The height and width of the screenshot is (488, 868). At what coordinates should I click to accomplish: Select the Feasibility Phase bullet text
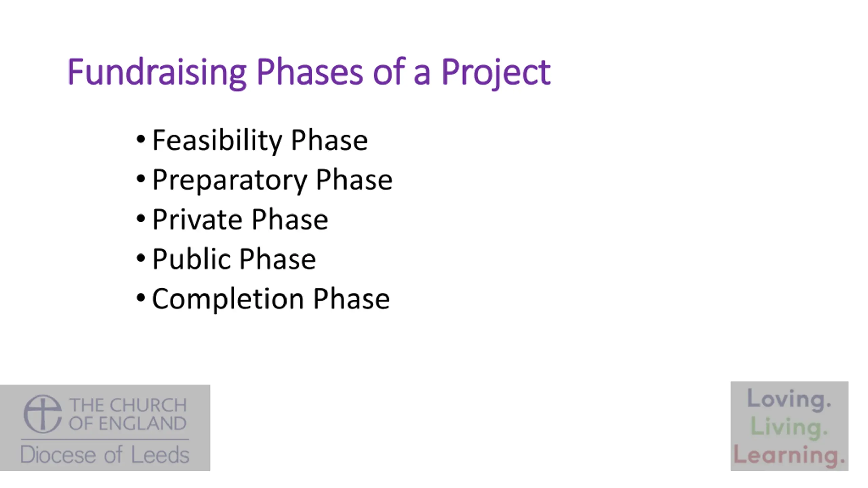260,140
